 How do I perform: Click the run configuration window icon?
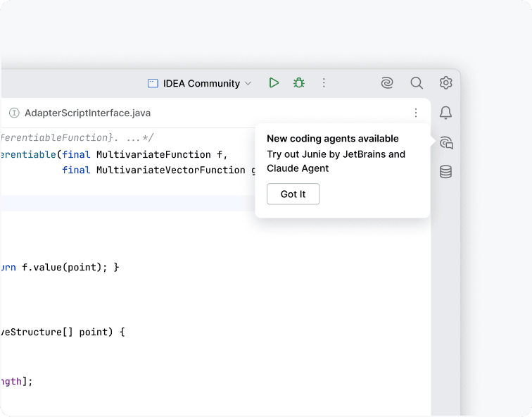[x=153, y=83]
